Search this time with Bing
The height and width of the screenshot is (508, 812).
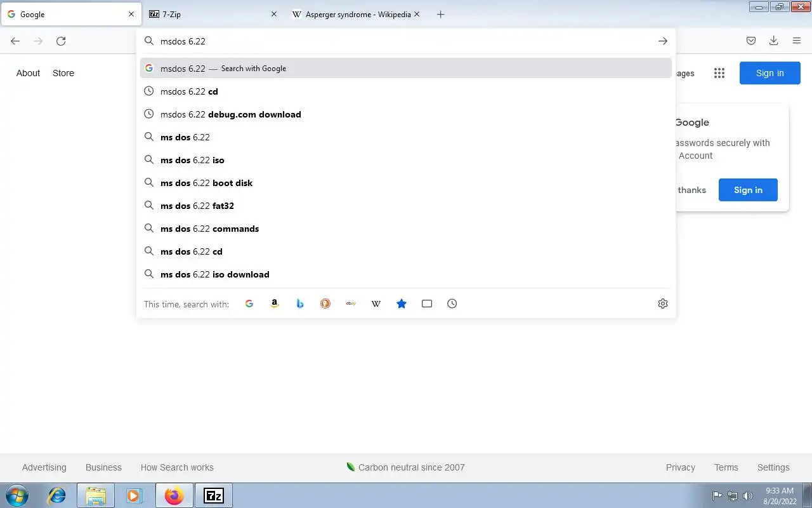(x=300, y=304)
